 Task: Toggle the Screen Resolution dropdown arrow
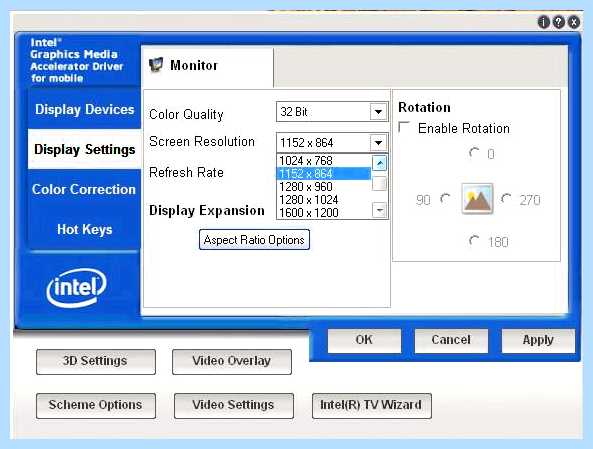click(x=378, y=143)
